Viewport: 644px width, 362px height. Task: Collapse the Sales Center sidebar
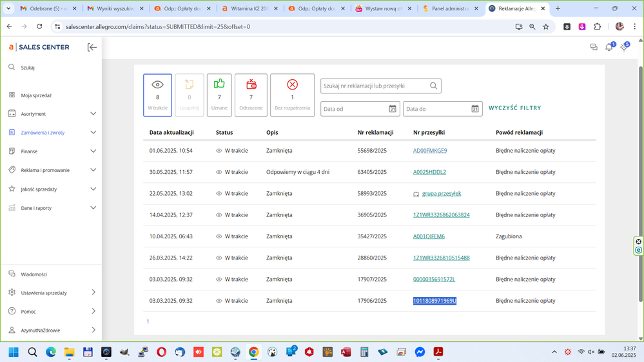pyautogui.click(x=92, y=47)
